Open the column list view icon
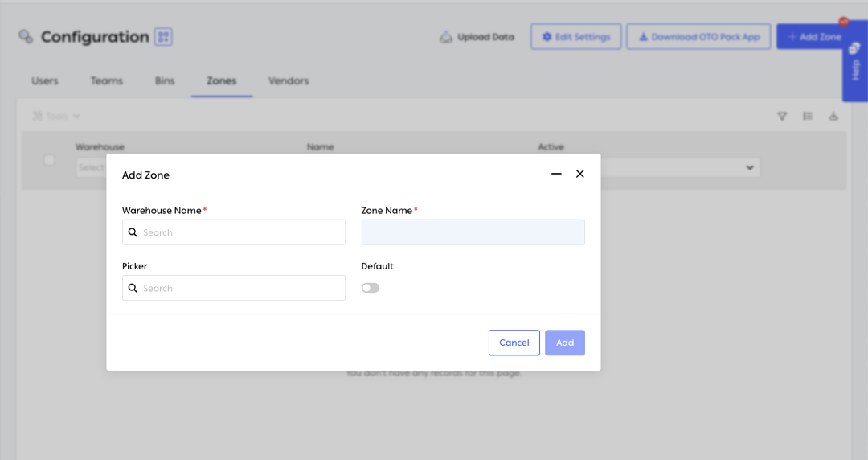The height and width of the screenshot is (460, 868). (x=808, y=116)
